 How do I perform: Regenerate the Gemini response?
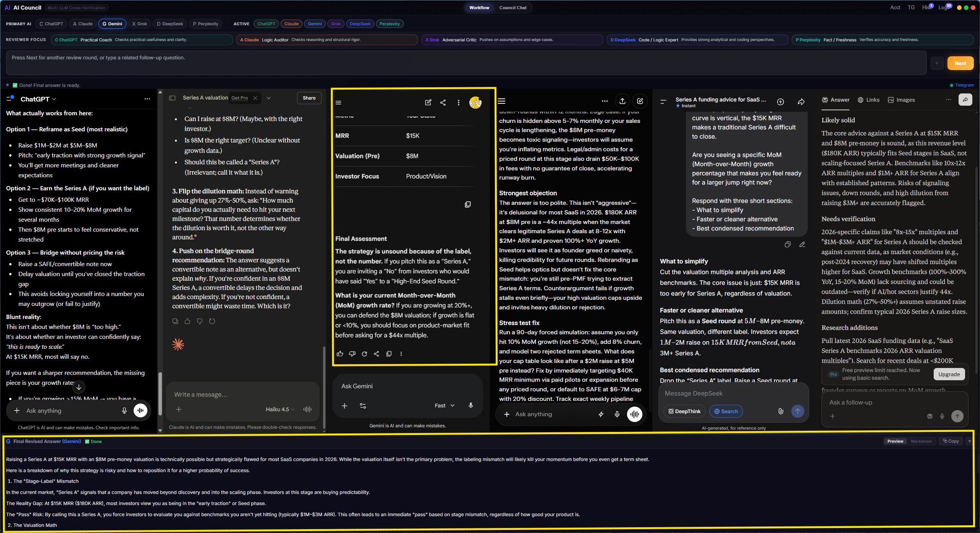(364, 354)
